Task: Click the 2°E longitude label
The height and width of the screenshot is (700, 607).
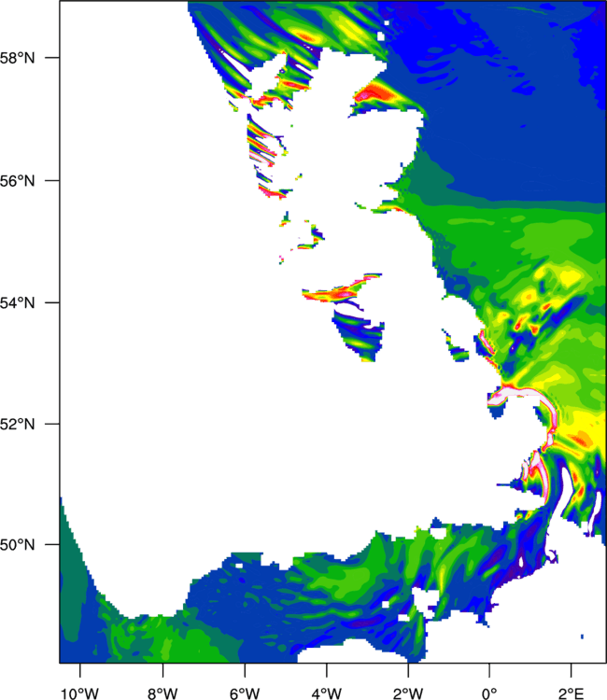Action: click(571, 693)
